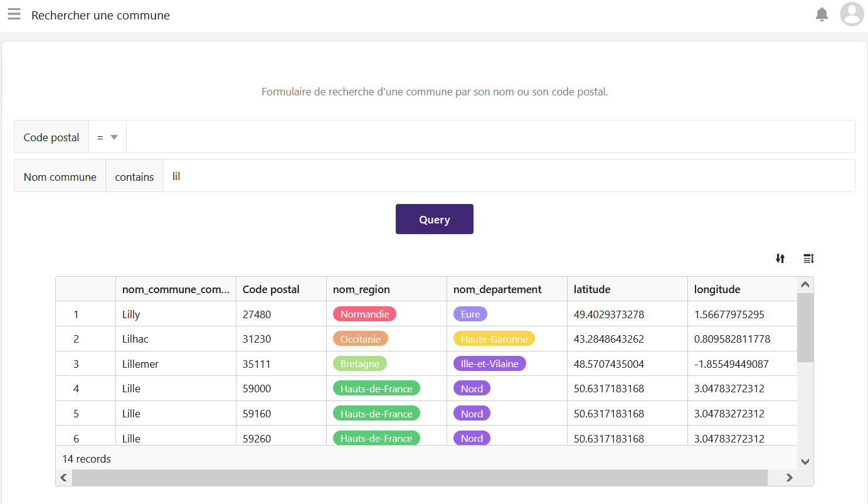This screenshot has width=868, height=504.
Task: Open the Code postal operator dropdown
Action: 108,137
